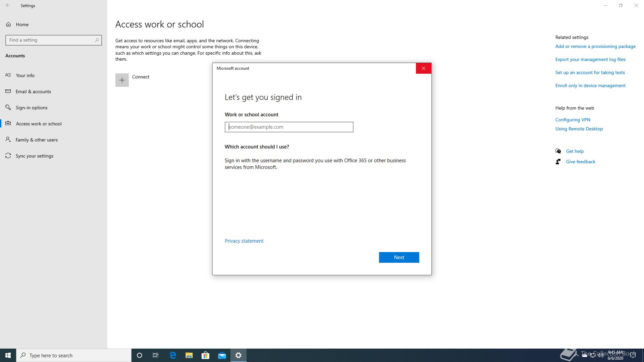Select the Sign-in options key icon
This screenshot has height=362, width=644.
click(x=8, y=107)
